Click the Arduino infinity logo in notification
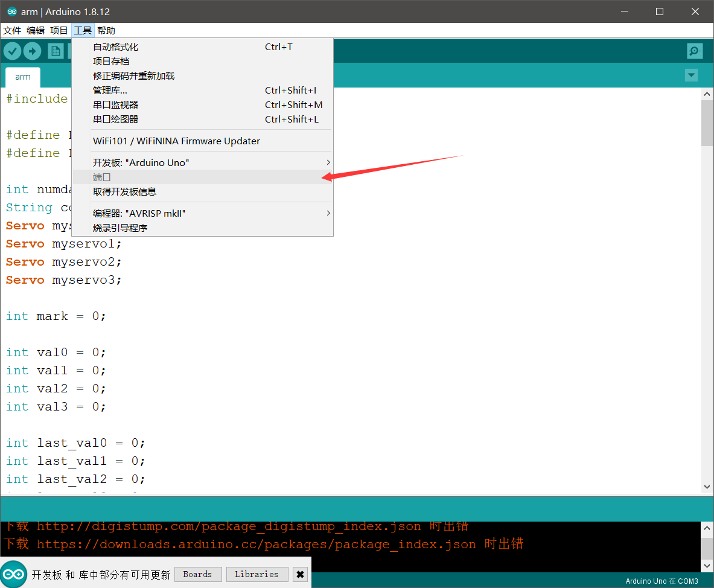 [x=14, y=574]
